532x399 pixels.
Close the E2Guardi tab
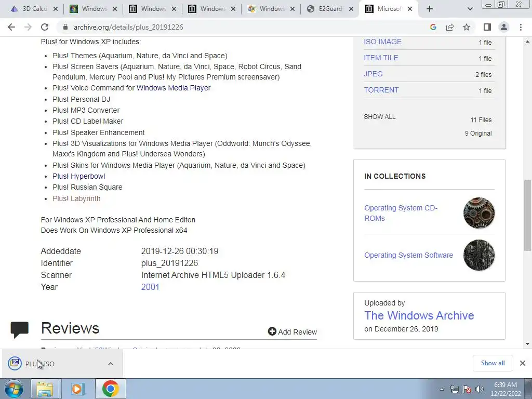click(352, 9)
